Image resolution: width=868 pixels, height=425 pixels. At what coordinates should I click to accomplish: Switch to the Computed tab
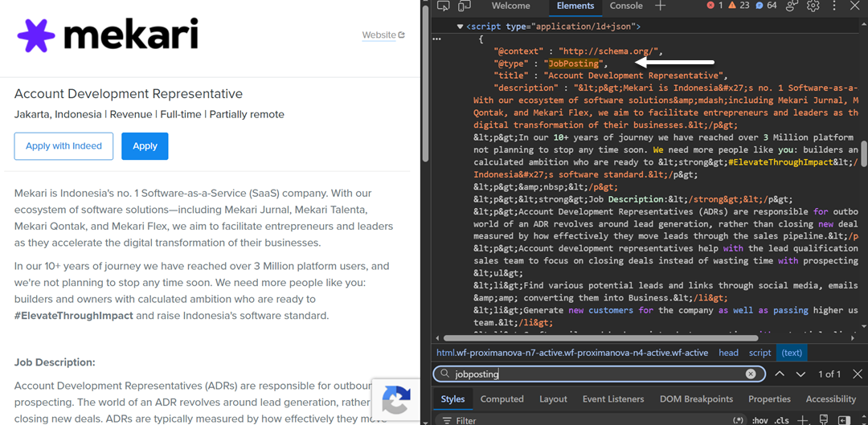(x=502, y=399)
